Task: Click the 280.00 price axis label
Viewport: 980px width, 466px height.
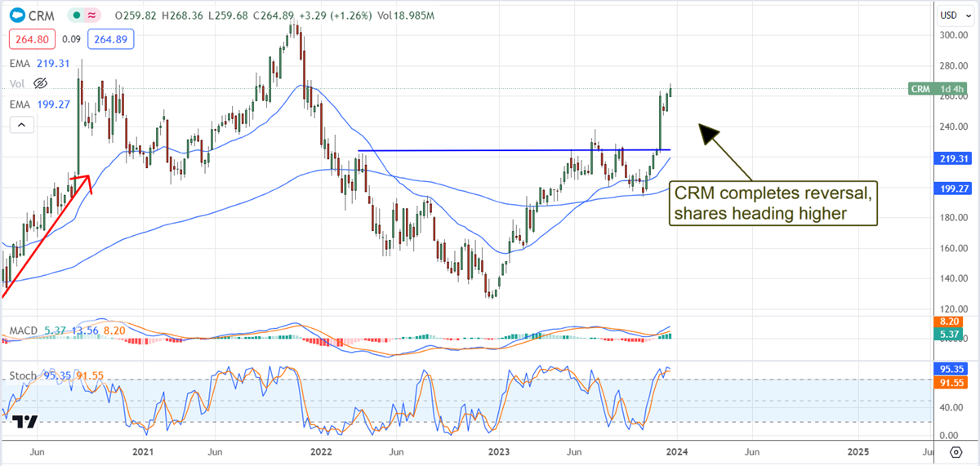Action: 955,66
